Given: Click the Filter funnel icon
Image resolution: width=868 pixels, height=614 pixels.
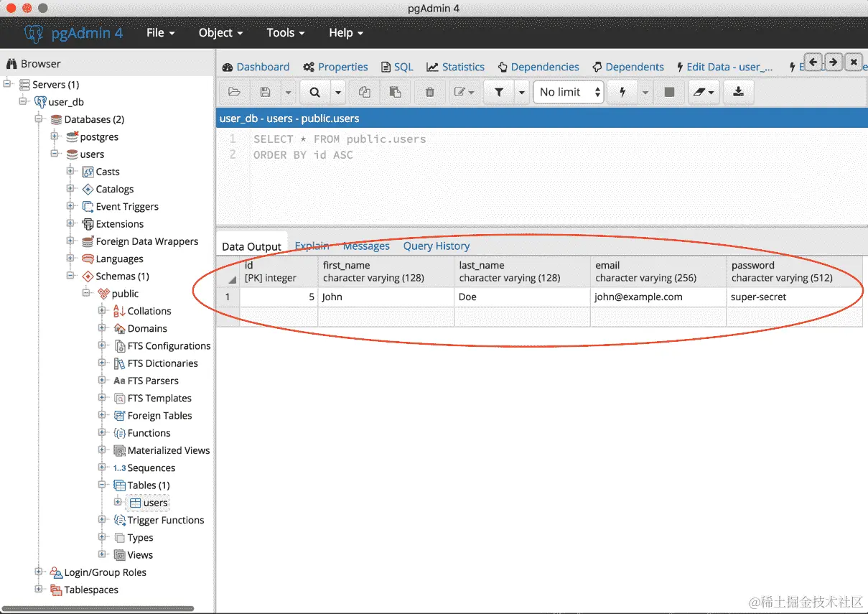Looking at the screenshot, I should point(499,92).
